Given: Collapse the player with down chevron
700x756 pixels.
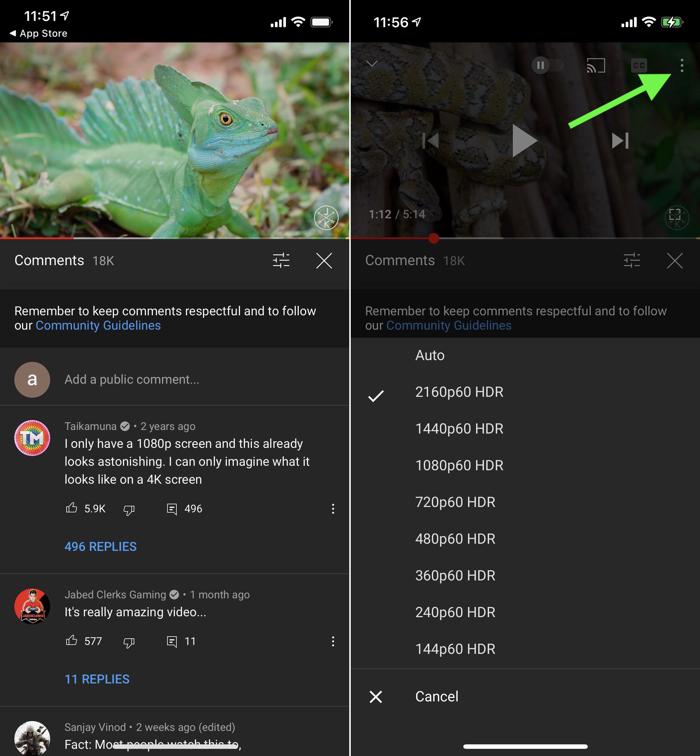Looking at the screenshot, I should tap(372, 64).
